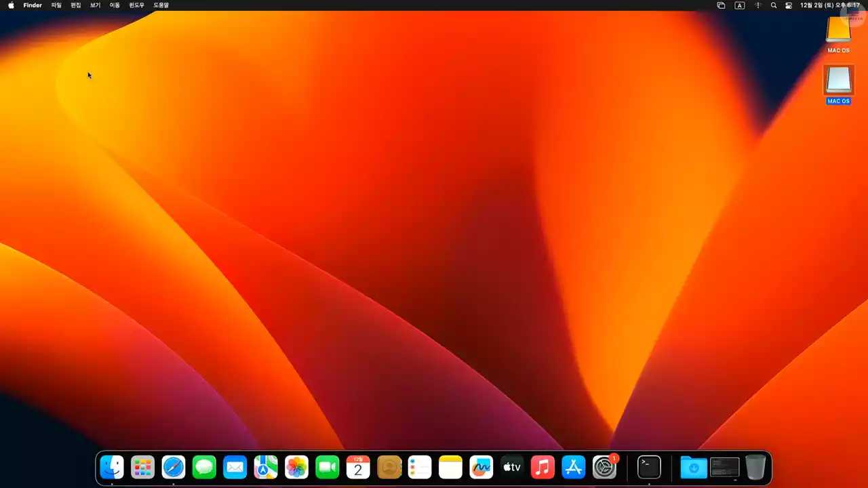Click the Wi-Fi warning status icon
The height and width of the screenshot is (488, 868).
pos(757,5)
